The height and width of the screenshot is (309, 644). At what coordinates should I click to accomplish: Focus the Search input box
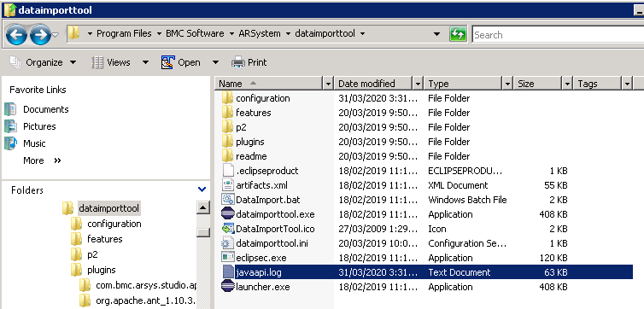(558, 35)
